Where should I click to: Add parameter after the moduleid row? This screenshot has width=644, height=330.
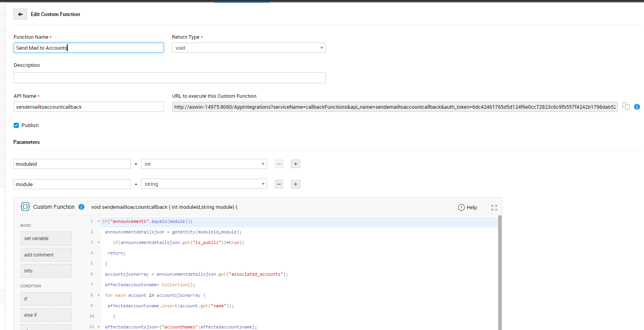(x=296, y=164)
